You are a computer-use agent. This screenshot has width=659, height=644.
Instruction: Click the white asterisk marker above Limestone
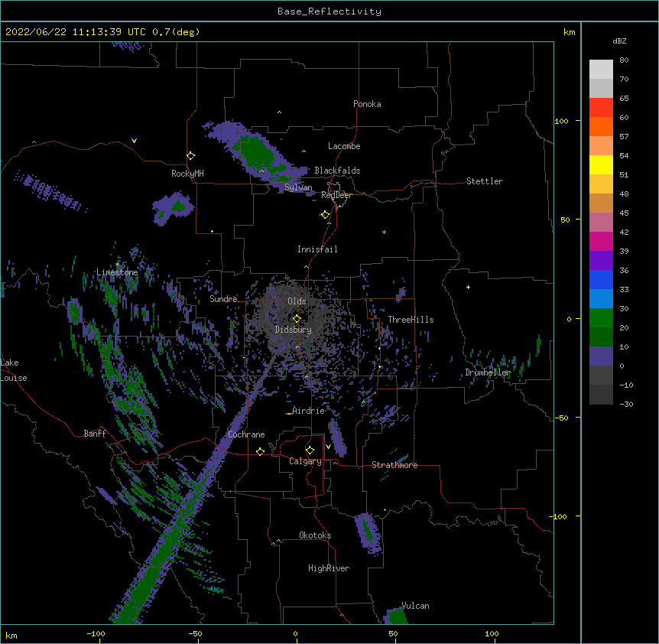coord(117,265)
